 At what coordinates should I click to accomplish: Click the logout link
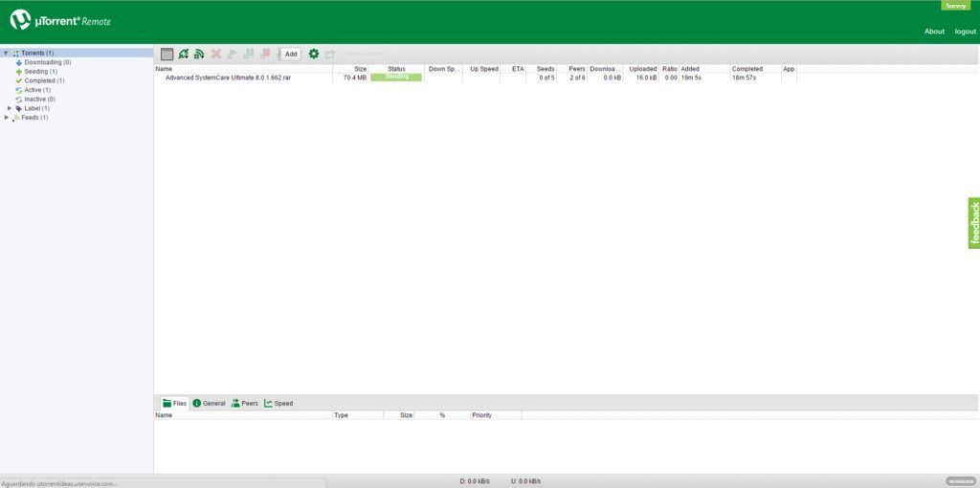(x=965, y=32)
